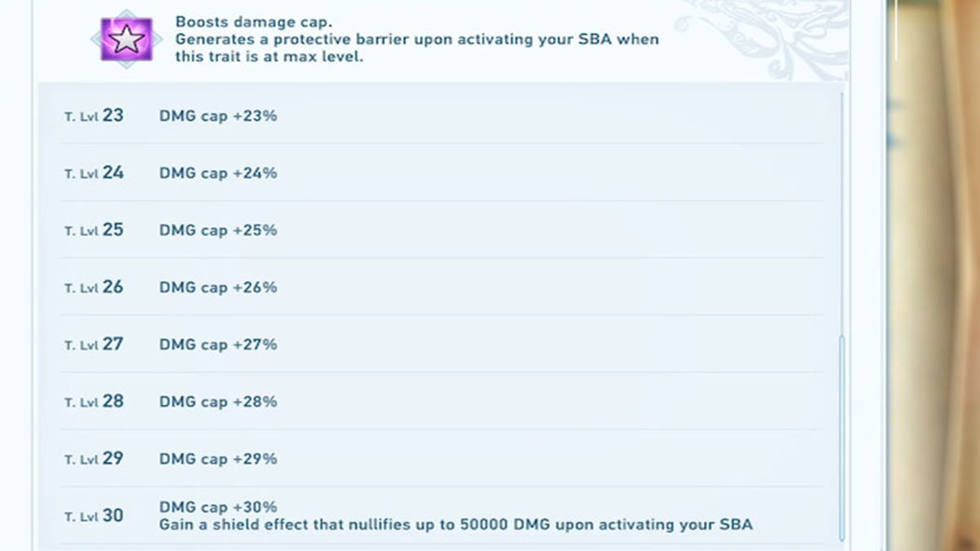Click the DMG cap +30% text

(x=218, y=507)
